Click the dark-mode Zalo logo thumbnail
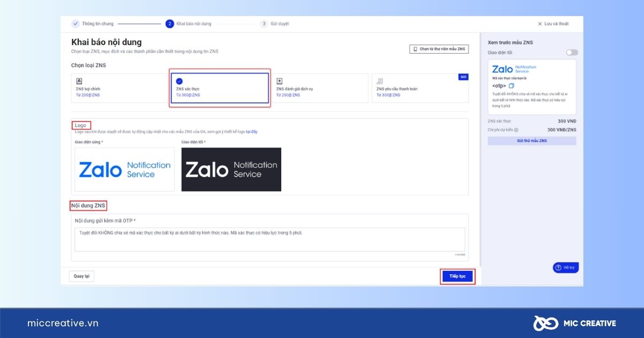This screenshot has width=644, height=338. (x=231, y=170)
